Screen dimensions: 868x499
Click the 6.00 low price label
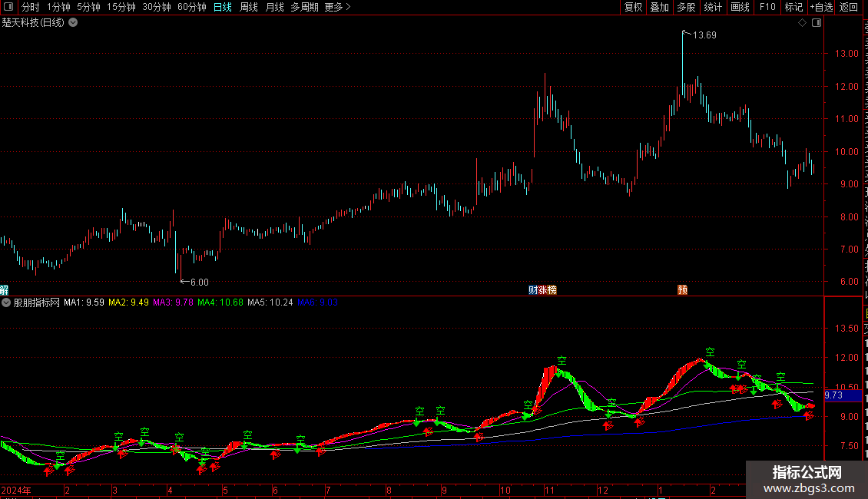199,283
